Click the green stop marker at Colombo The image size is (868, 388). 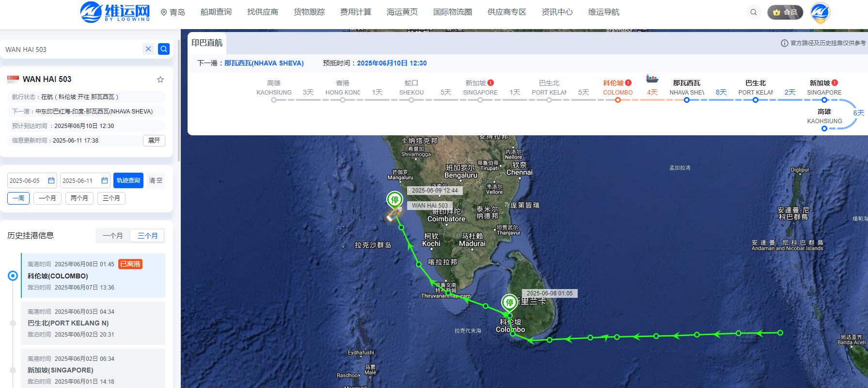tap(509, 303)
